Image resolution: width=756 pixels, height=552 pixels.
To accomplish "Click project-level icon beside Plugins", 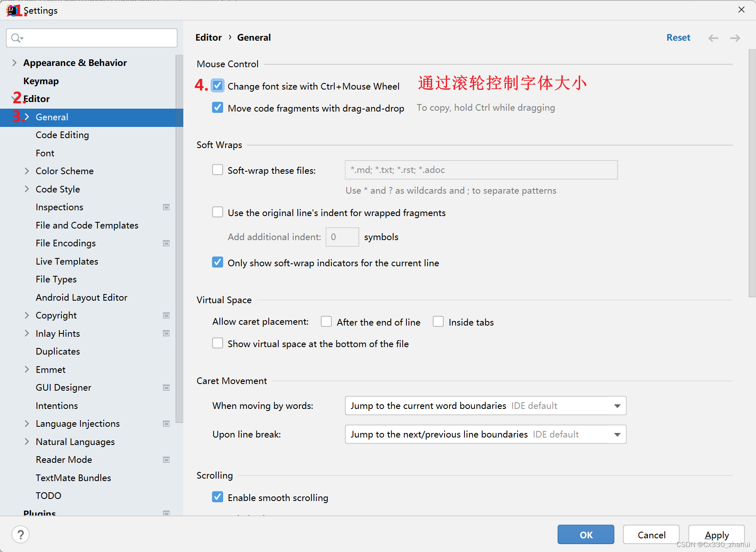I will 166,513.
